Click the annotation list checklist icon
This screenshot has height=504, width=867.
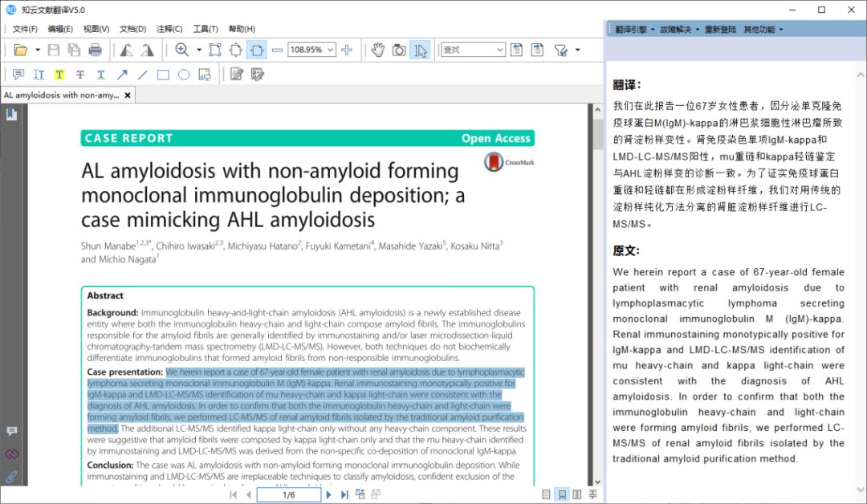tap(258, 74)
